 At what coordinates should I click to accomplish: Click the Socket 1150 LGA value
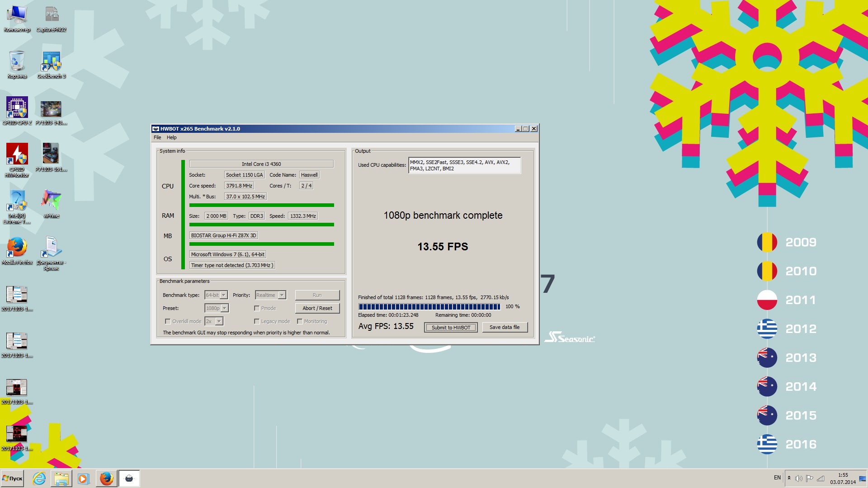(244, 175)
